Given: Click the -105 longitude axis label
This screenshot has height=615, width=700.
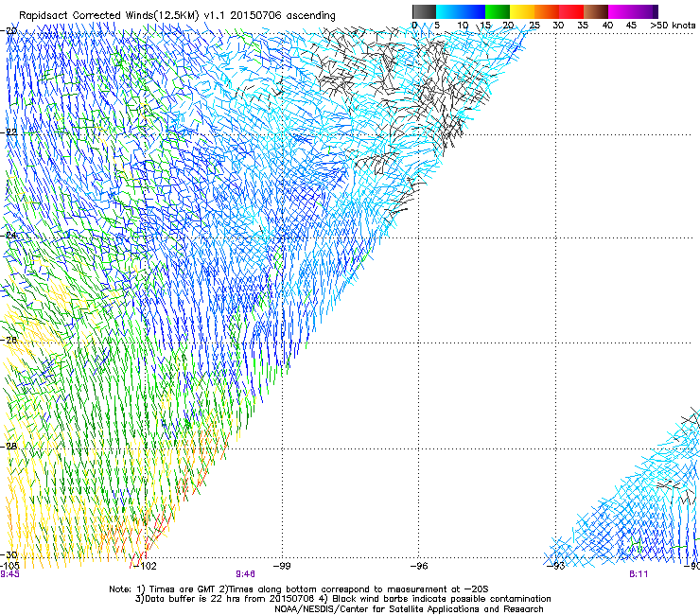Looking at the screenshot, I should [x=9, y=566].
